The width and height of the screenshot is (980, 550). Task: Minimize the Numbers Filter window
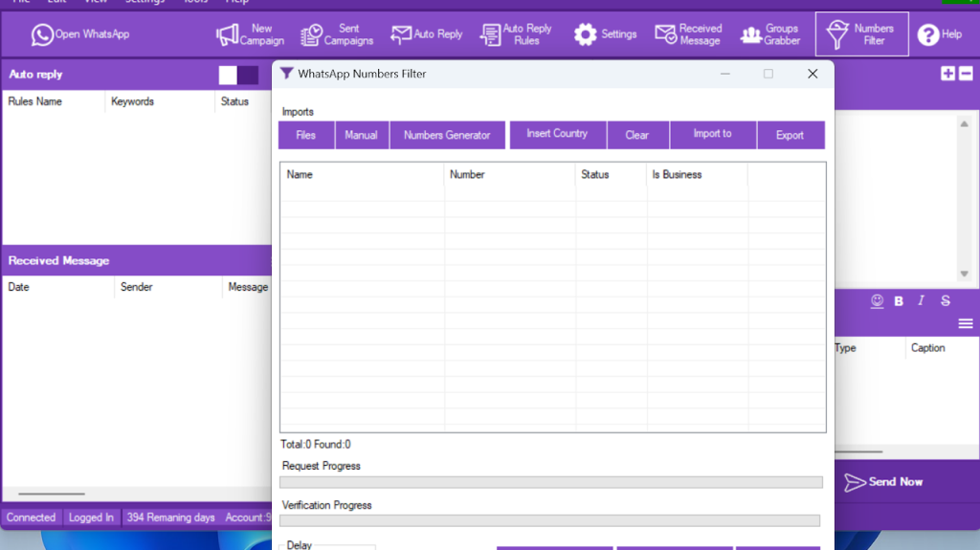(725, 74)
